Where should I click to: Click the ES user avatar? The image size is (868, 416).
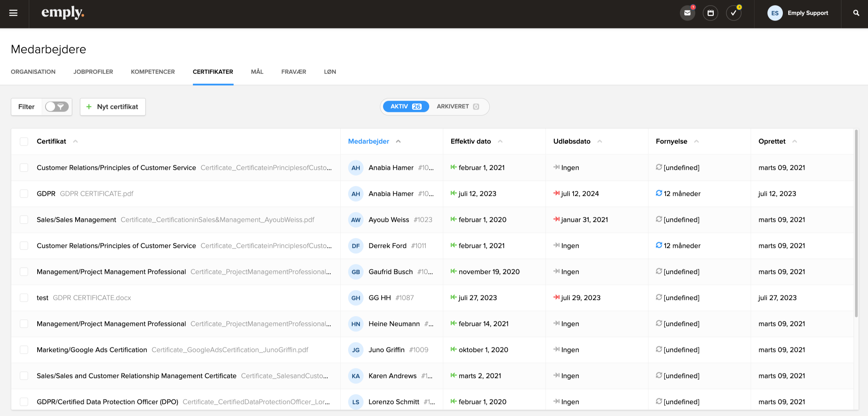775,13
